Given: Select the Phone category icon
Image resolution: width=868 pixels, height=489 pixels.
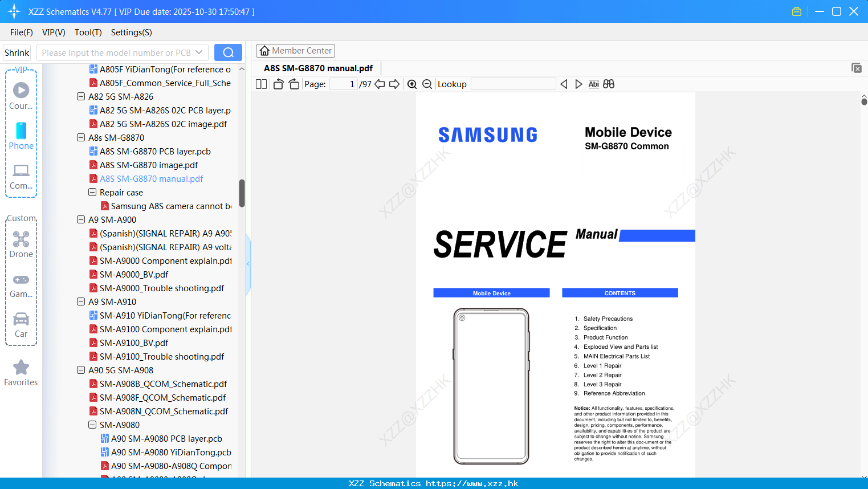Looking at the screenshot, I should [x=21, y=136].
